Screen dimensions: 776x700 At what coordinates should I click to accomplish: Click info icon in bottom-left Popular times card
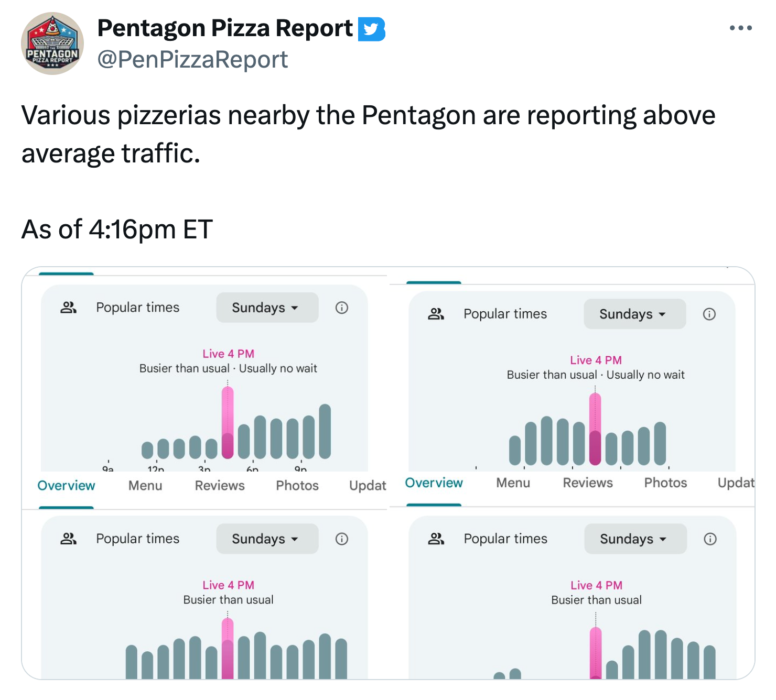[342, 539]
